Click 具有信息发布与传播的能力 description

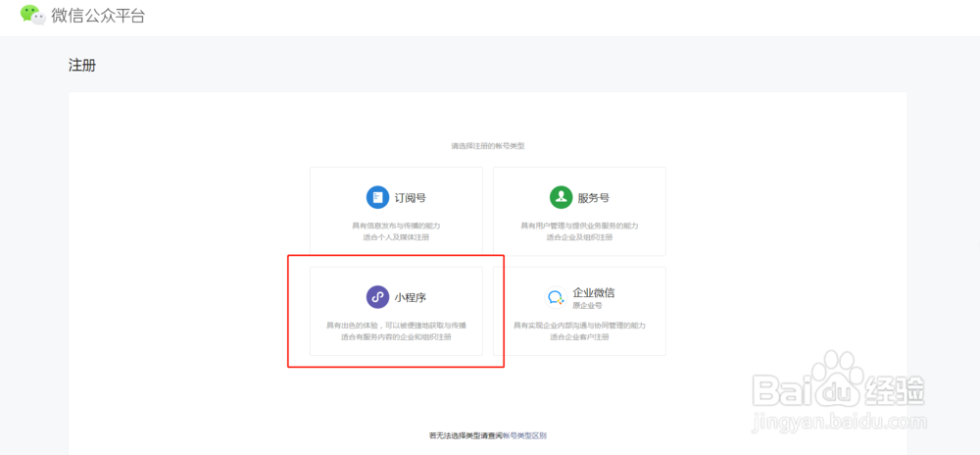pos(396,226)
